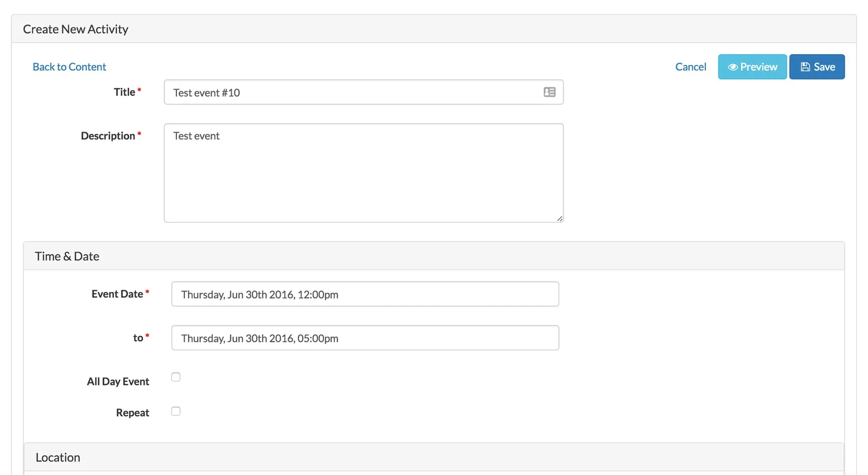Click the Time & Date section header

coord(434,256)
